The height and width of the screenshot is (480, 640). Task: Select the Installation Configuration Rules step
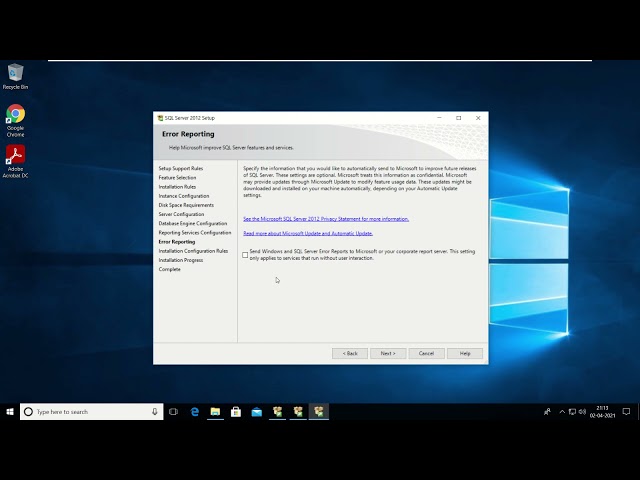pos(193,251)
